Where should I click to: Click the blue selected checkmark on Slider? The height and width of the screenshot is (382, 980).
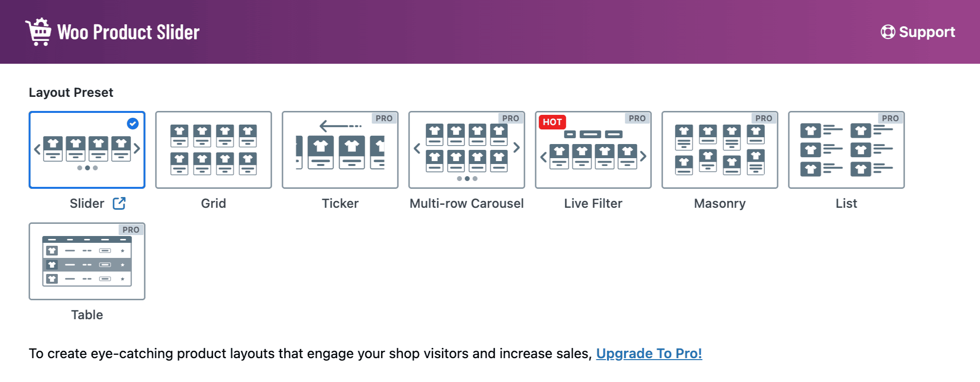tap(132, 124)
